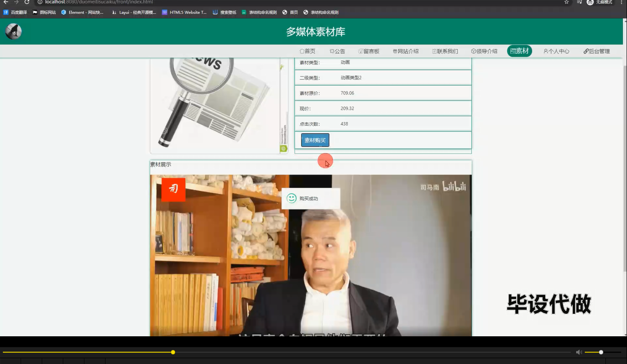Open the 百度翻译 bookmark via its icon

(6, 12)
